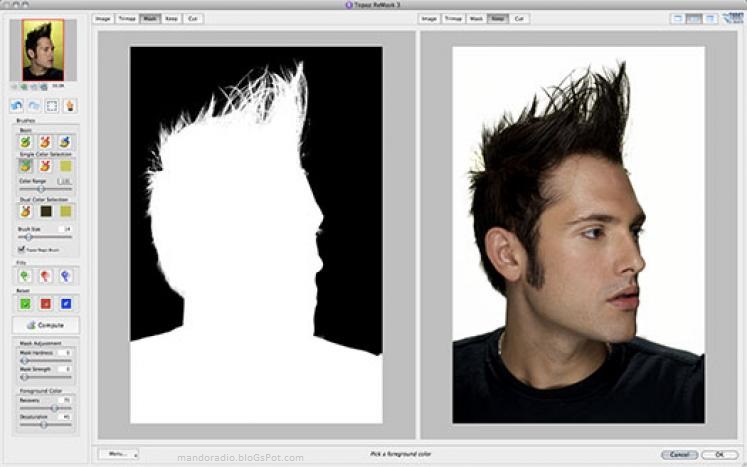The image size is (747, 467).
Task: Click the Keep preview photo on right
Action: (x=578, y=235)
